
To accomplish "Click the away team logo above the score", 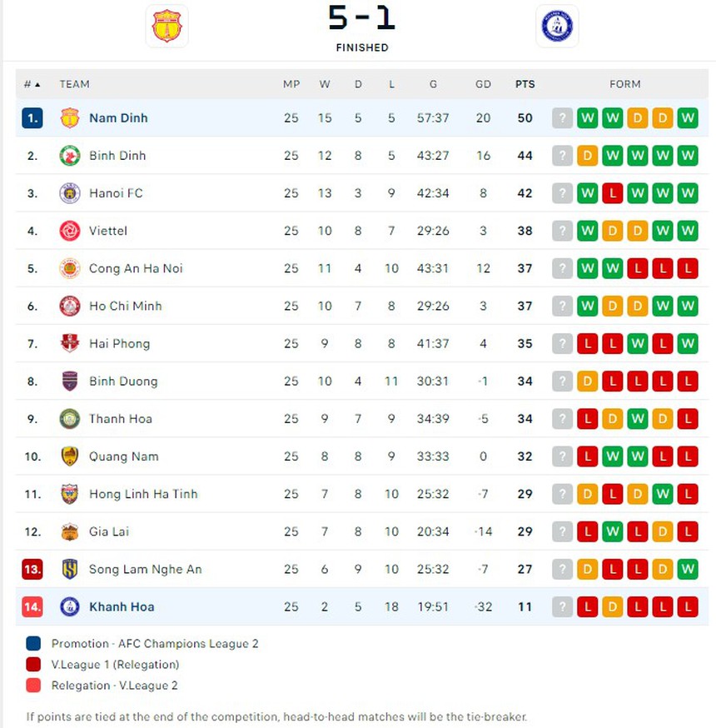I will (x=556, y=26).
